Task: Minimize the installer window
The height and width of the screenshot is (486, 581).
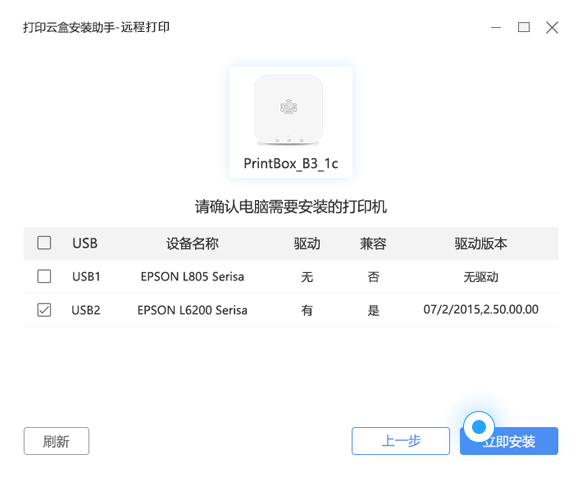Action: (x=496, y=27)
